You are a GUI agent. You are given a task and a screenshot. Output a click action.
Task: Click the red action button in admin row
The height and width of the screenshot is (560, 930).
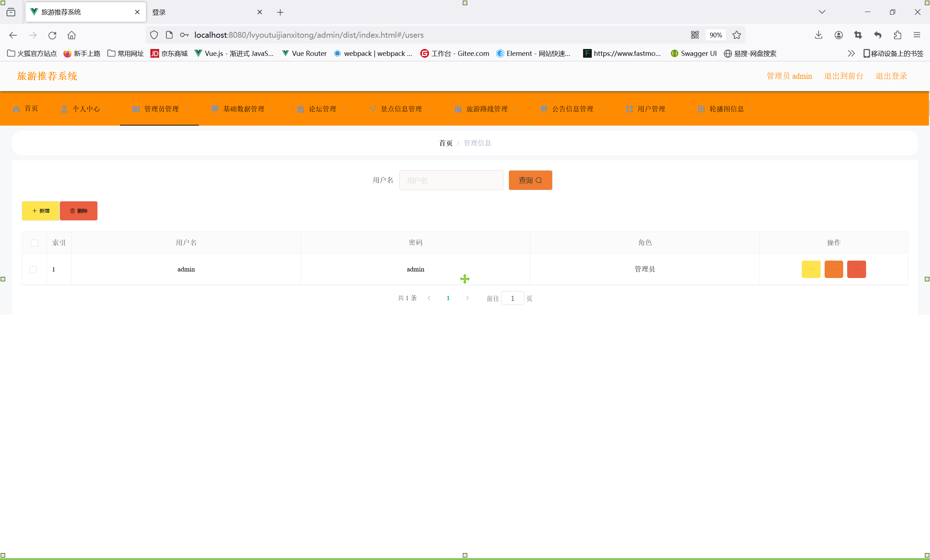point(856,269)
